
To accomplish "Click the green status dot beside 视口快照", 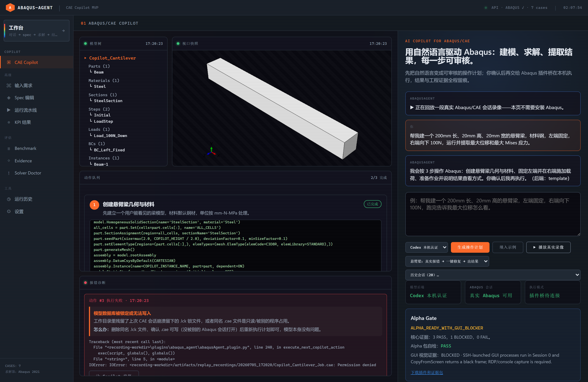I will pos(178,44).
